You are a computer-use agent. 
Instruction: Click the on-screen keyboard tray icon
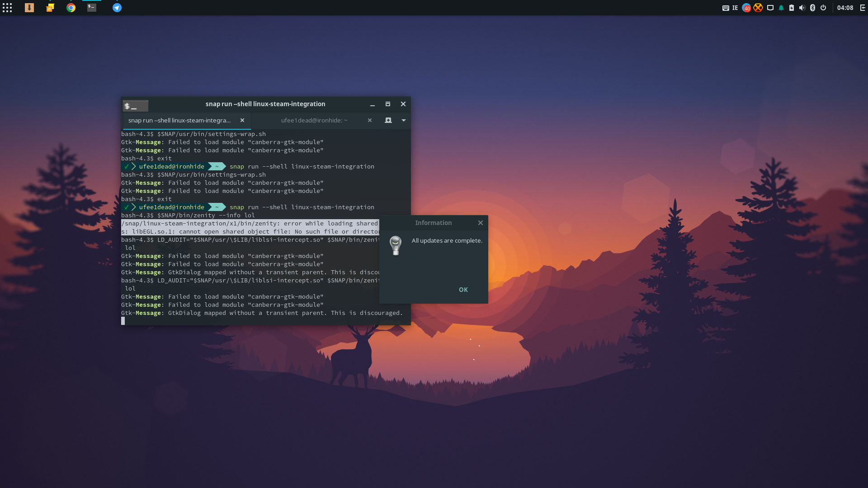[x=726, y=8]
